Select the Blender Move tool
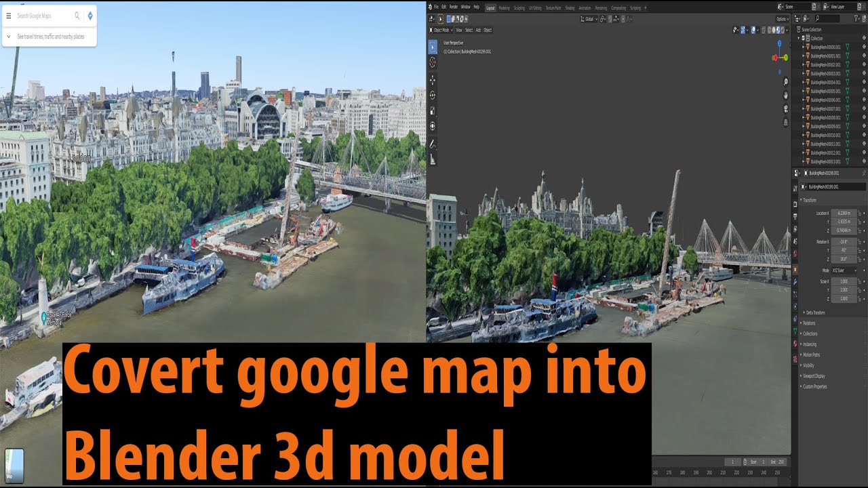The width and height of the screenshot is (868, 488). (433, 80)
